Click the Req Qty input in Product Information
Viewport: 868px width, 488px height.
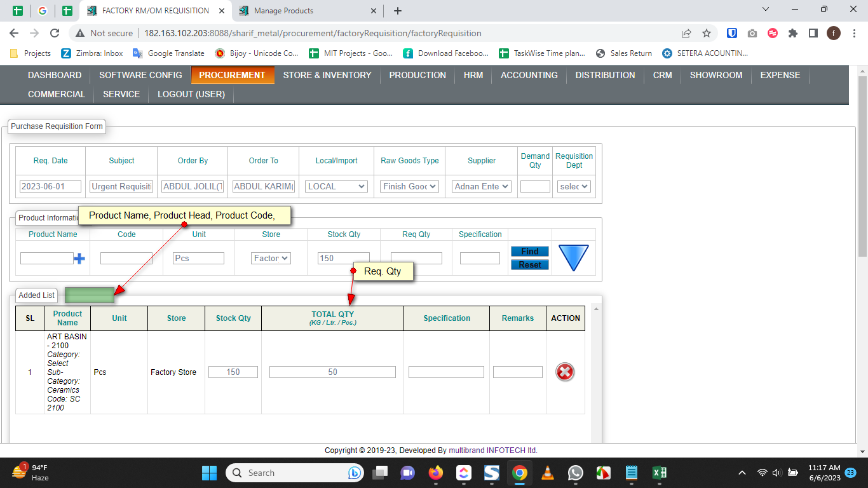tap(416, 258)
